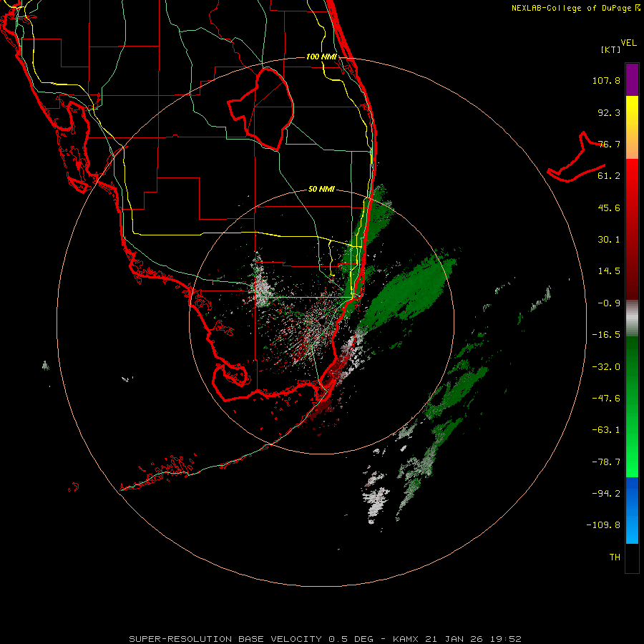
Task: Click the -63.1 velocity scale value
Action: point(606,430)
